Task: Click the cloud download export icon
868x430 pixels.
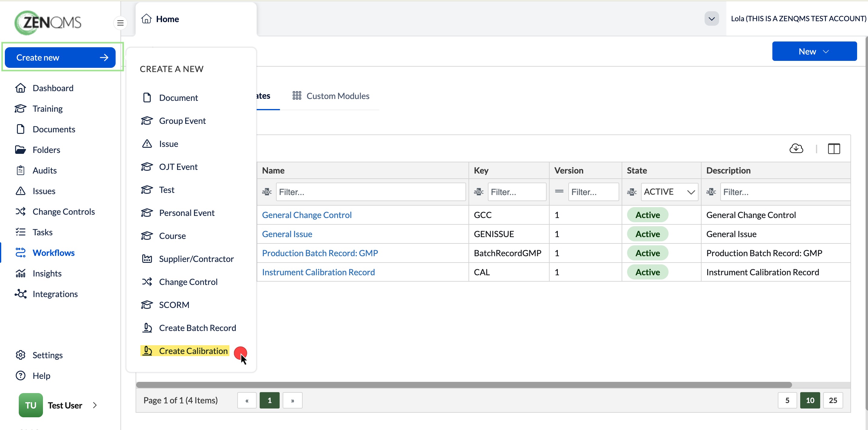Action: click(x=796, y=148)
